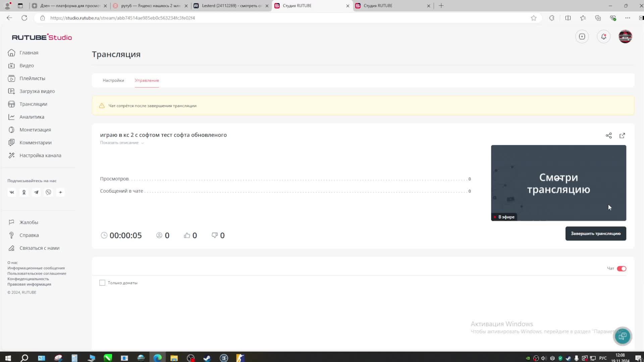Enable the Только донаты checkbox
Viewport: 644px width, 362px height.
click(102, 283)
